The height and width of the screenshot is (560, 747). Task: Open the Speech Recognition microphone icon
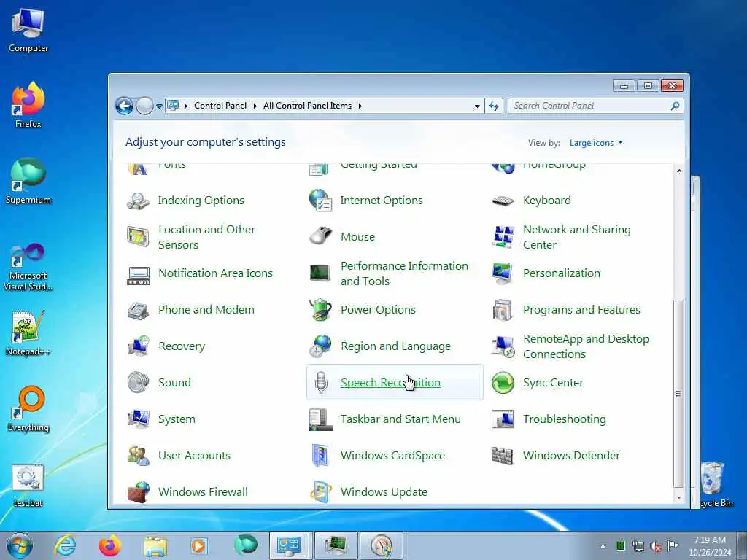321,382
